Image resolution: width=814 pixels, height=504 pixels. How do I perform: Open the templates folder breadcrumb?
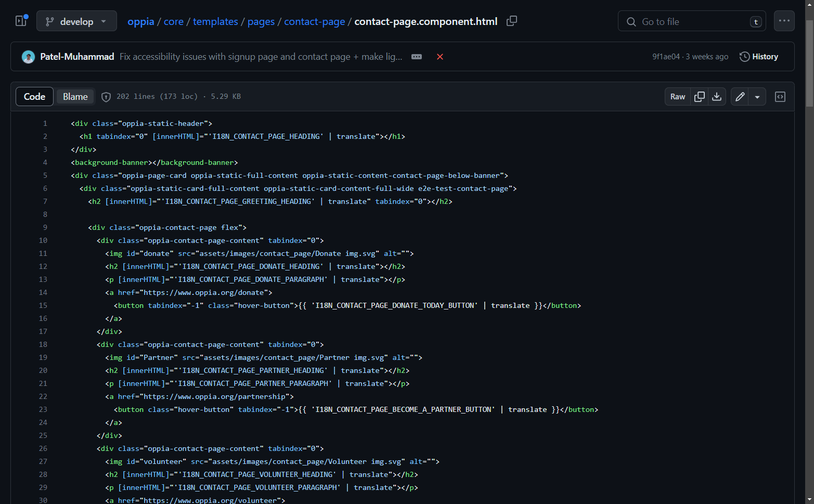click(x=215, y=21)
